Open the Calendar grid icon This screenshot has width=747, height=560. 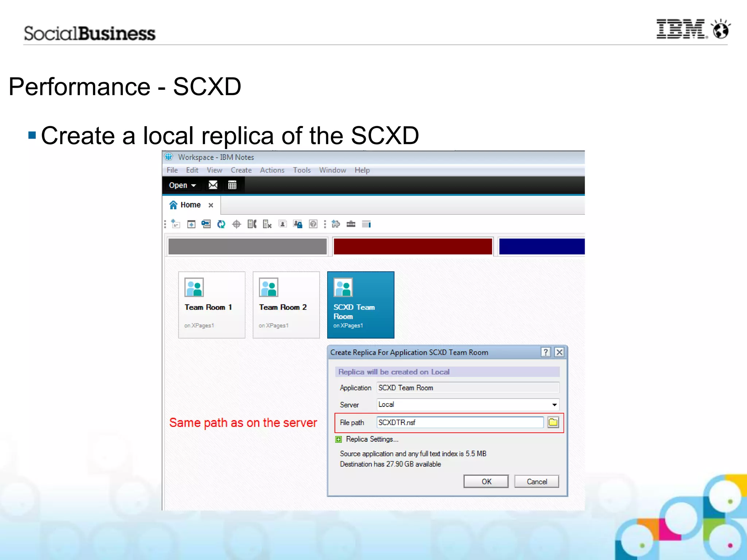232,185
